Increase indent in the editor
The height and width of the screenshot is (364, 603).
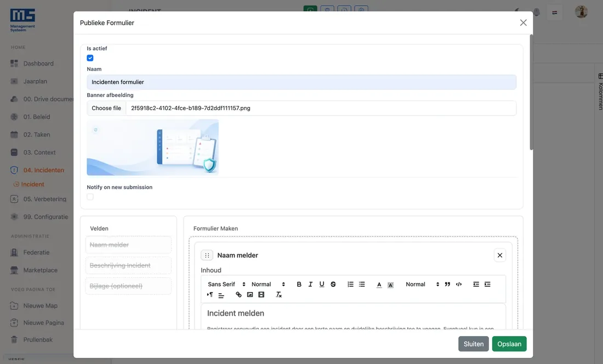point(487,285)
